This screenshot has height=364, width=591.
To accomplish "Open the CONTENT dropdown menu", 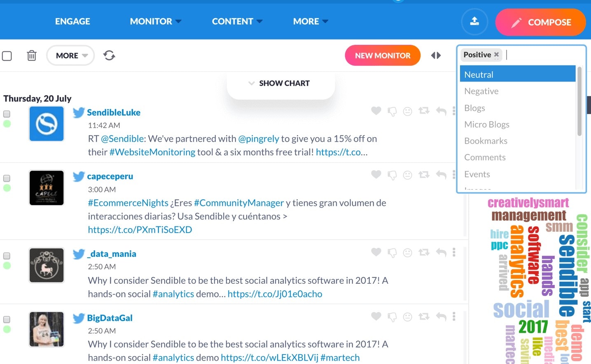I will click(237, 21).
